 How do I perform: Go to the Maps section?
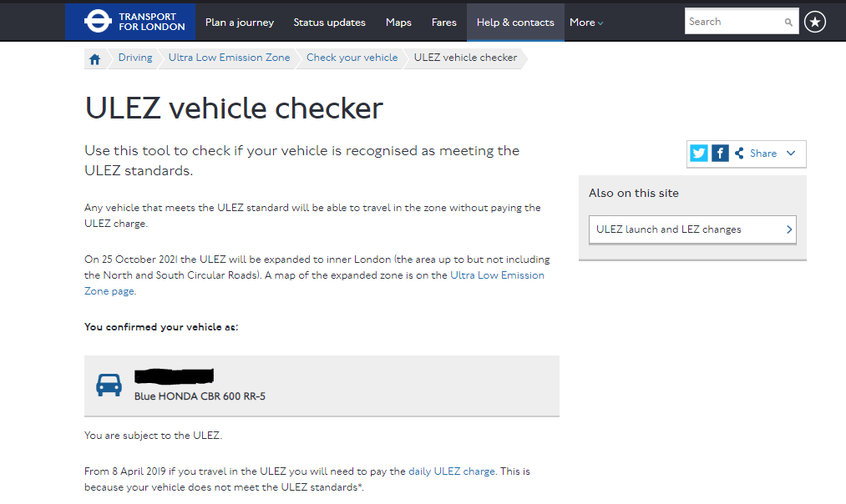click(x=398, y=23)
